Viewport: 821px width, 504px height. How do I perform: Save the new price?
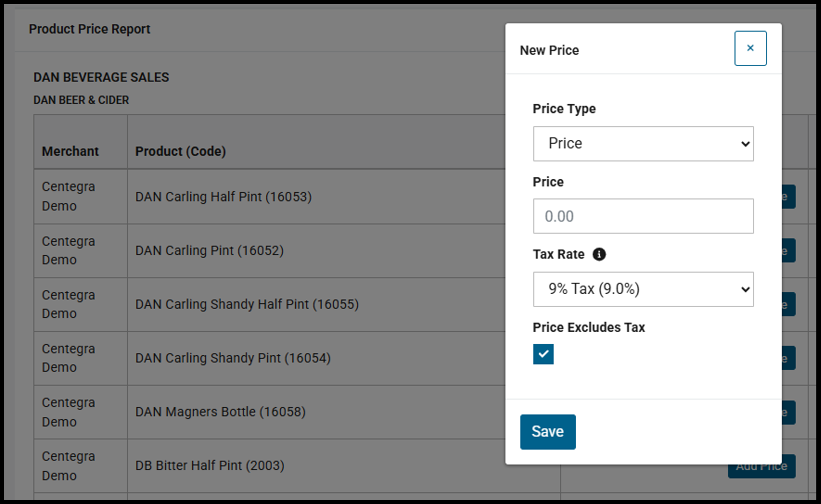tap(547, 432)
